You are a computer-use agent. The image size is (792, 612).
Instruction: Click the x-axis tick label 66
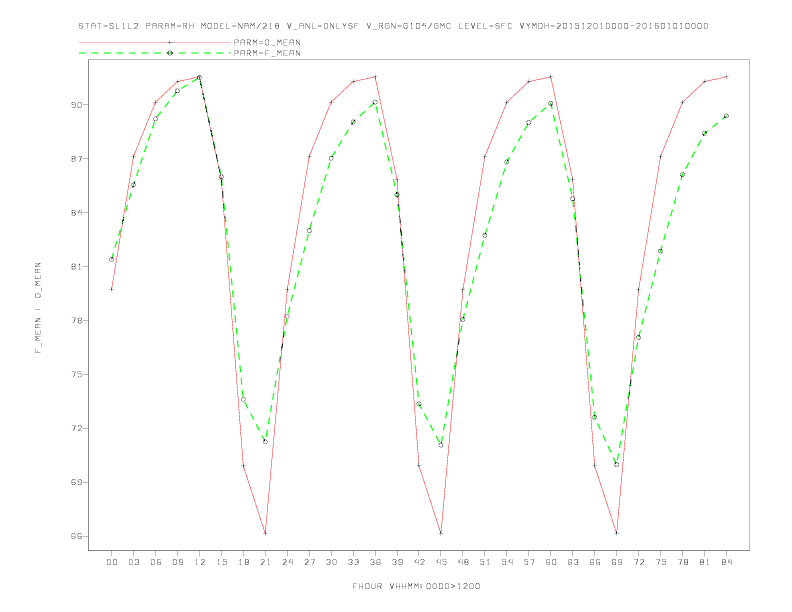595,562
